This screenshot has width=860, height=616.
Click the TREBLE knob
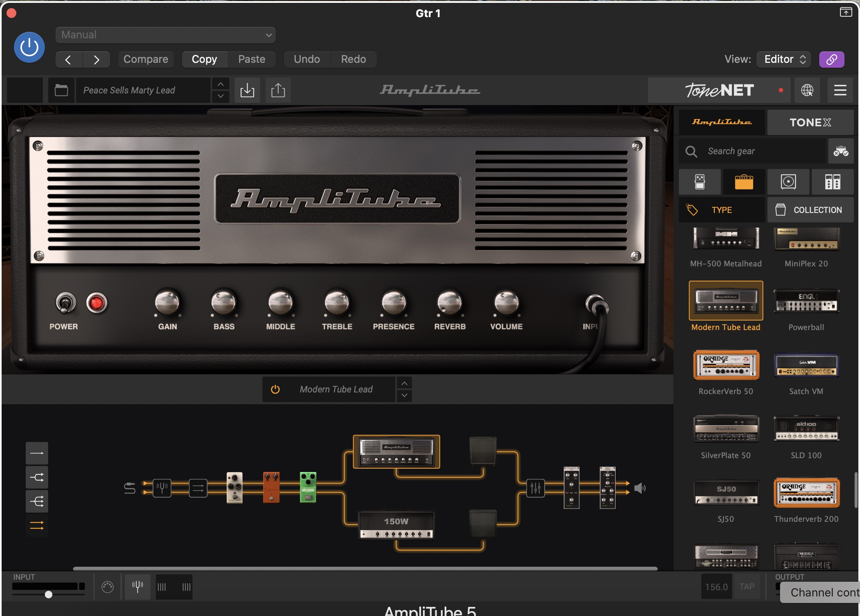coord(337,302)
